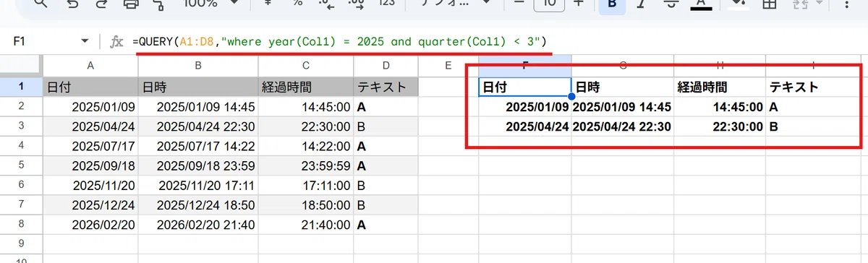Click cell G1 with bold 日時
The width and height of the screenshot is (868, 263).
(x=622, y=87)
